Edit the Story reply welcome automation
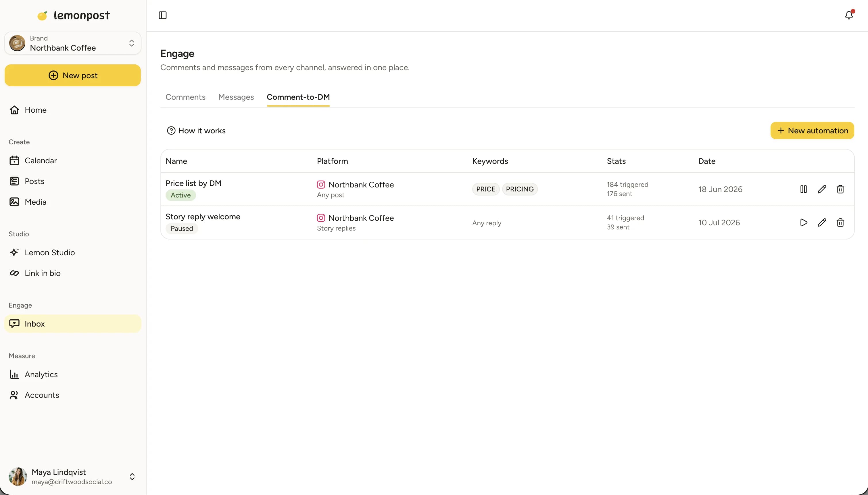 pos(822,222)
